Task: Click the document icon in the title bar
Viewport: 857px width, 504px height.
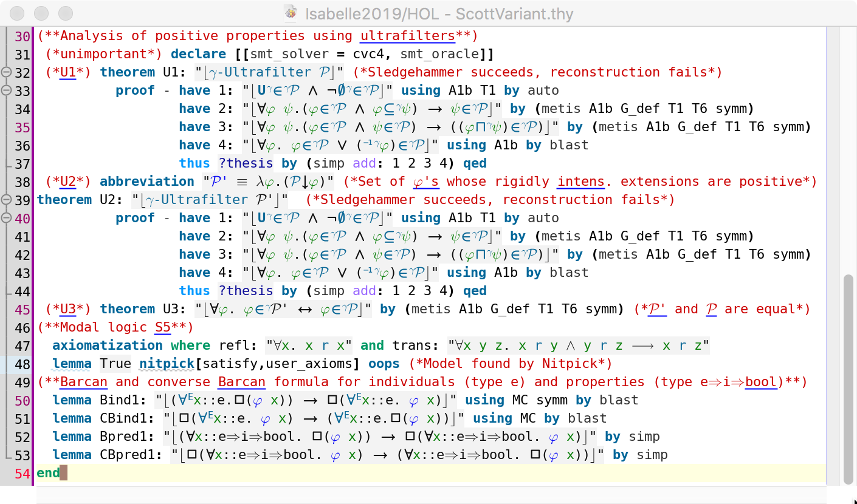Action: click(292, 12)
